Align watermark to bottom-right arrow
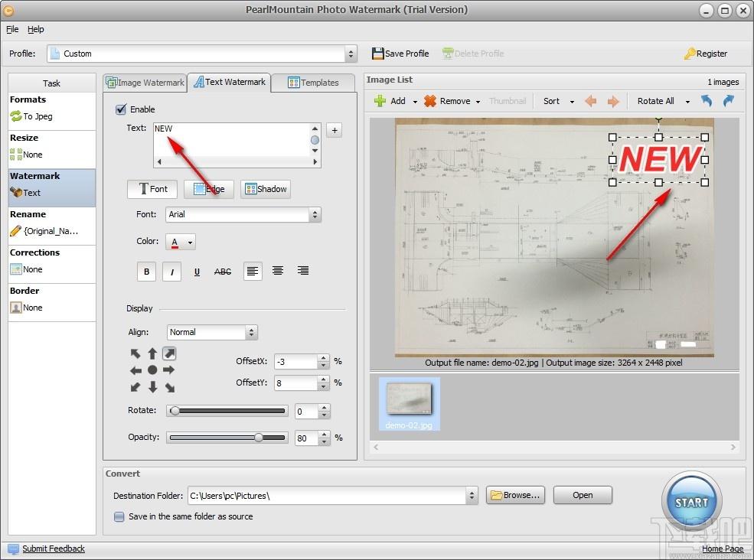The height and width of the screenshot is (560, 754). (170, 387)
